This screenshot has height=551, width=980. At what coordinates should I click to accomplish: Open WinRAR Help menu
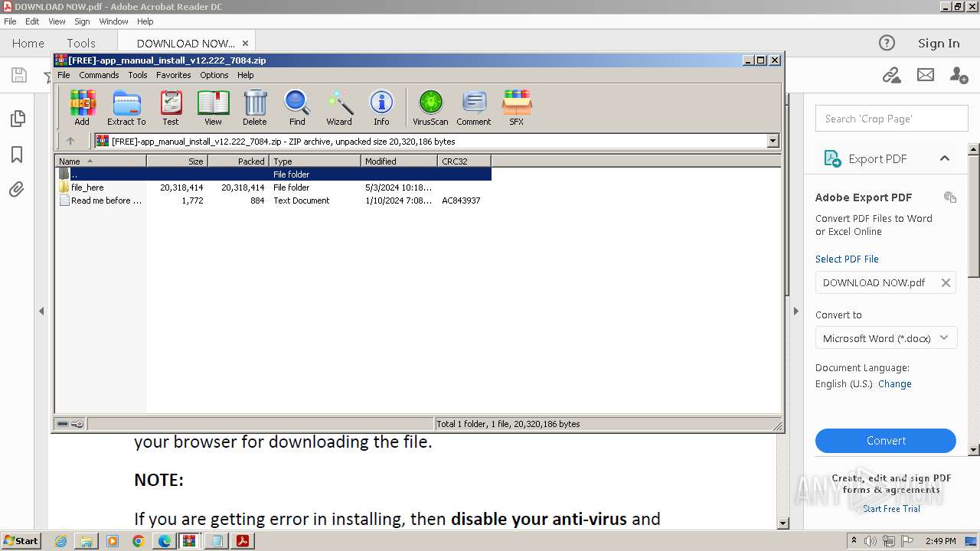[x=246, y=75]
